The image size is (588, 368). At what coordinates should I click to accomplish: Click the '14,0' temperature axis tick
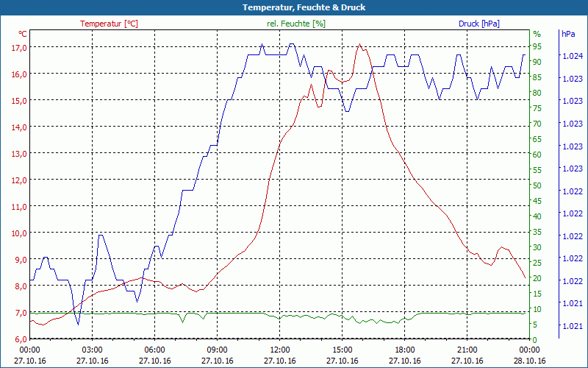coord(19,127)
